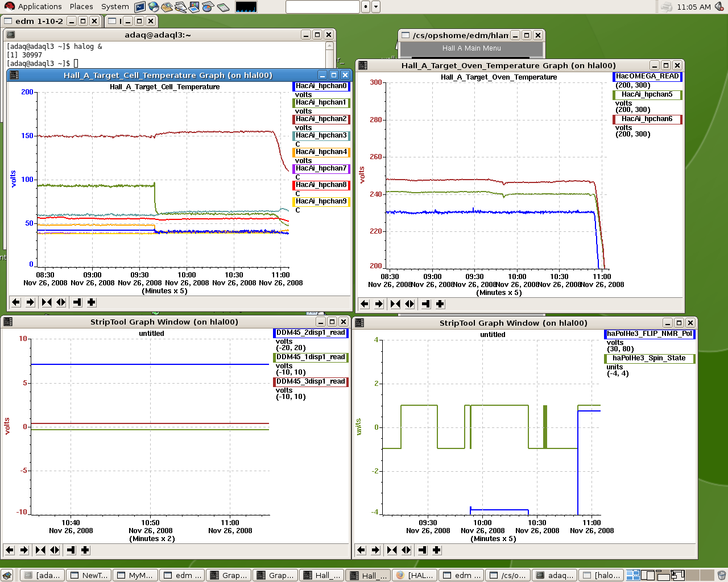Switch to MyM... taskbar window
Screen dimensions: 728x582
tap(136, 575)
